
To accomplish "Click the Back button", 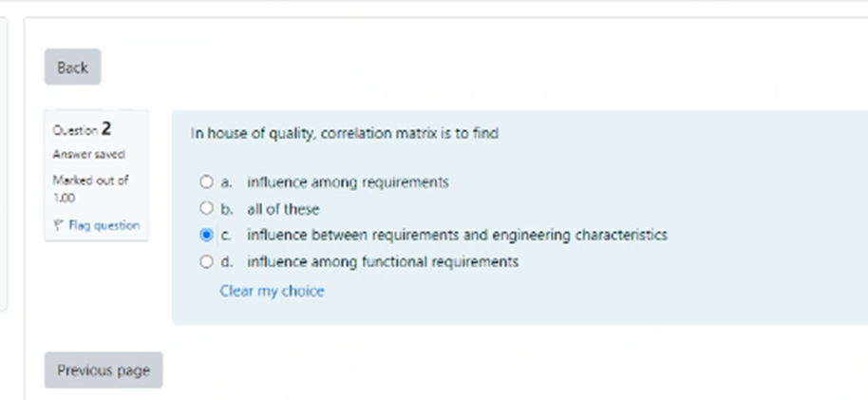I will pos(72,67).
